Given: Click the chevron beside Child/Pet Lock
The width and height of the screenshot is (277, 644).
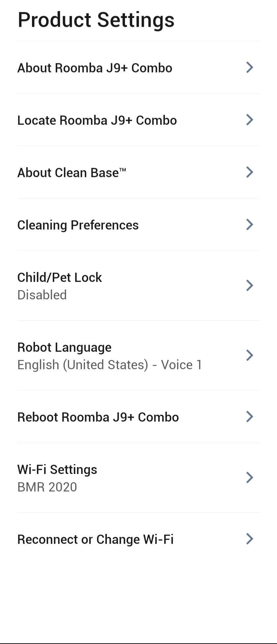Looking at the screenshot, I should [250, 286].
